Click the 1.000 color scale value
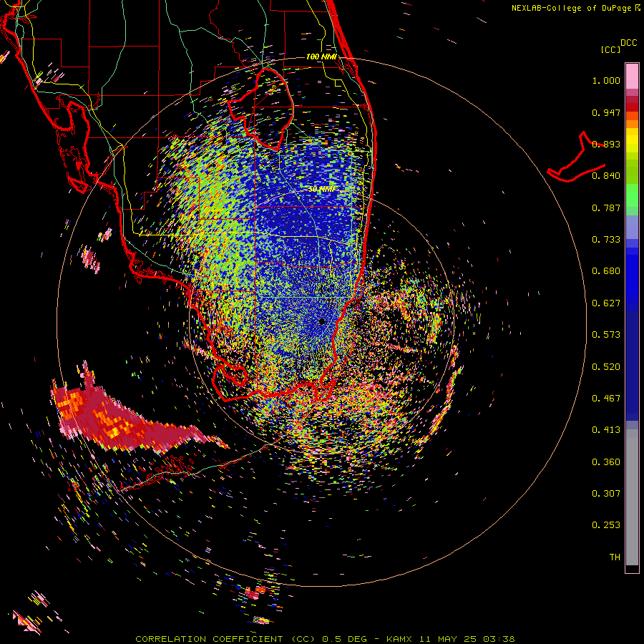 click(x=606, y=80)
